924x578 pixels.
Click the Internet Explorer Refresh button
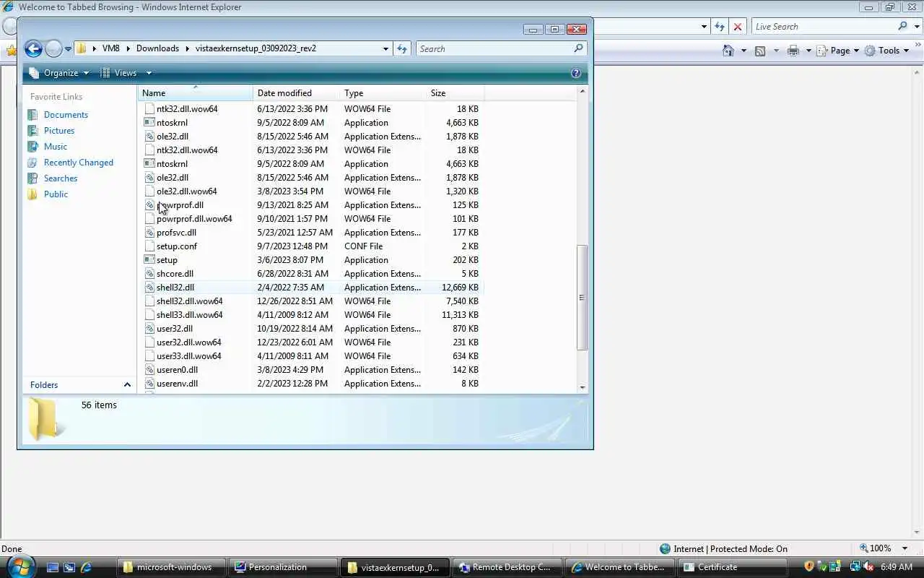point(720,27)
